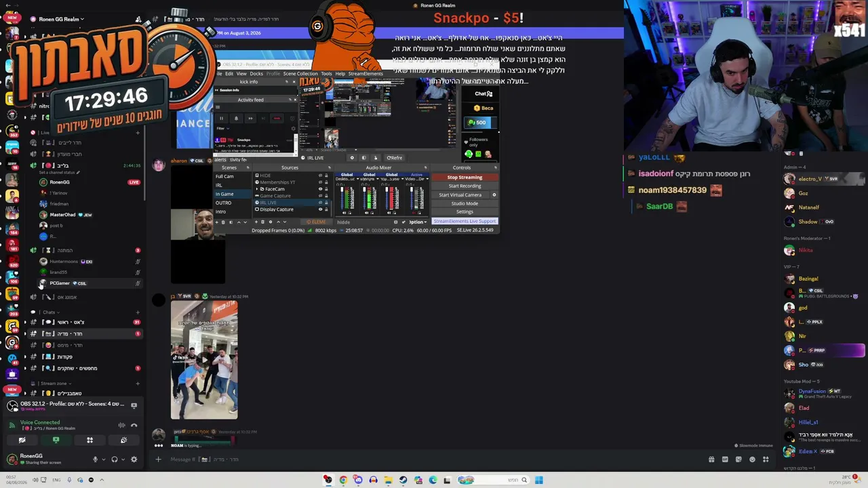
Task: Open headphone output options chevron
Action: (x=123, y=460)
